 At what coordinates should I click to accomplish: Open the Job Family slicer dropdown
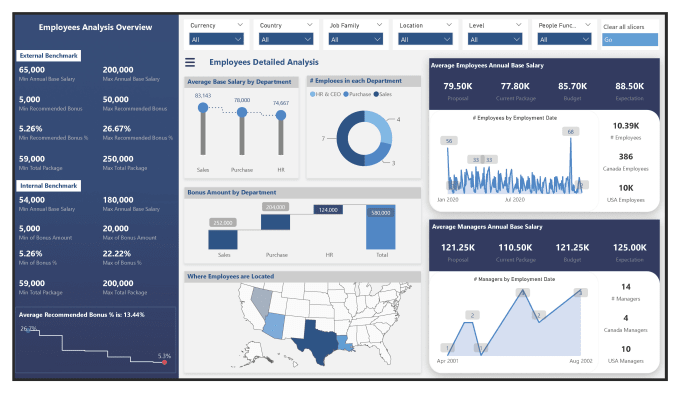coord(355,39)
